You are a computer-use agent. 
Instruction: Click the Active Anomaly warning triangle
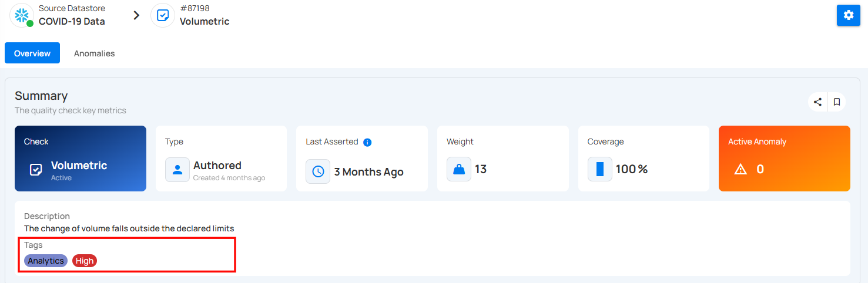(x=740, y=170)
